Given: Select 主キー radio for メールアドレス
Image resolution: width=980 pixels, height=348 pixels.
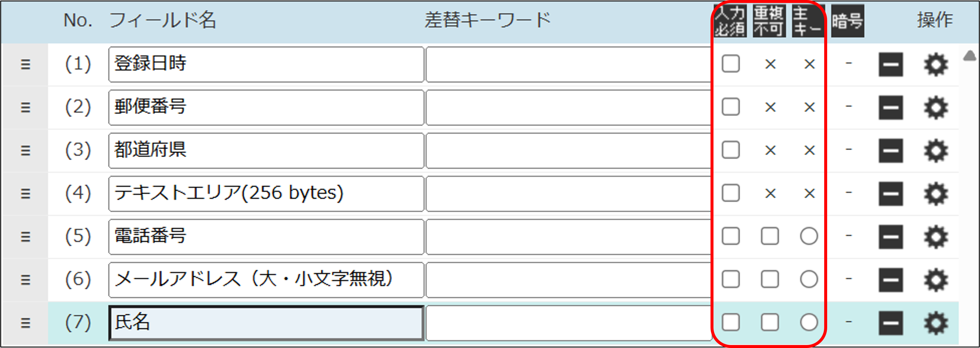Looking at the screenshot, I should coord(809,279).
